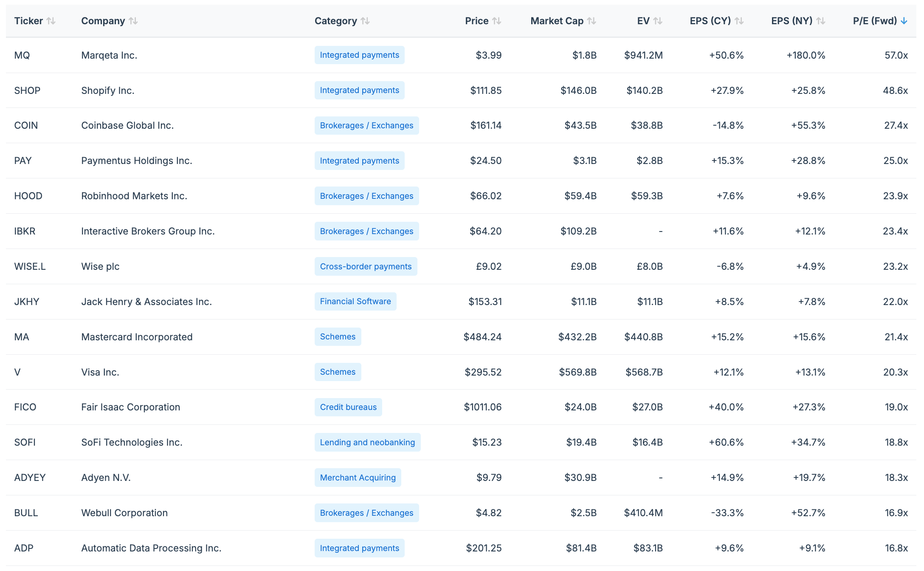924x571 pixels.
Task: Click Market Cap sort arrows icon
Action: click(592, 21)
